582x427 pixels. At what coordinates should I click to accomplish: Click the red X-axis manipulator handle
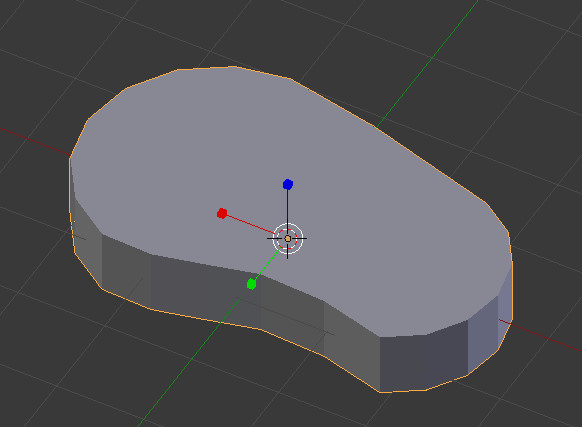pos(222,214)
